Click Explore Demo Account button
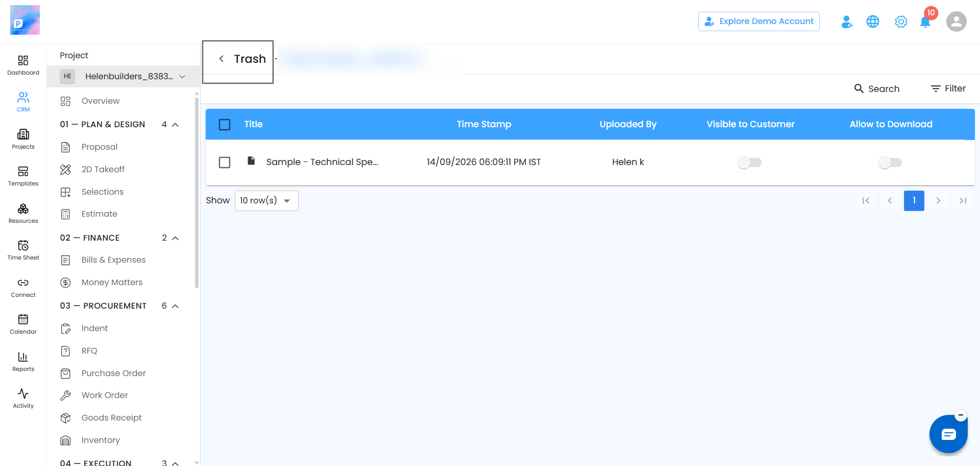 [758, 21]
